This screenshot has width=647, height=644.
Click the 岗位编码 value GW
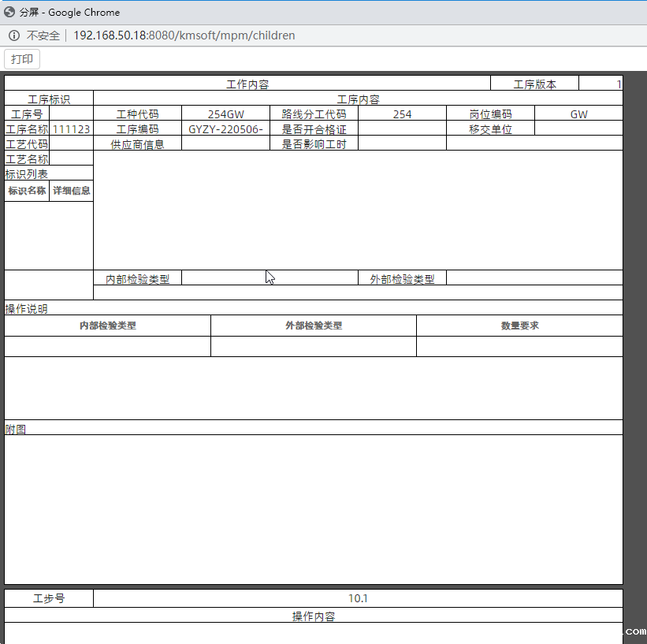click(x=578, y=114)
